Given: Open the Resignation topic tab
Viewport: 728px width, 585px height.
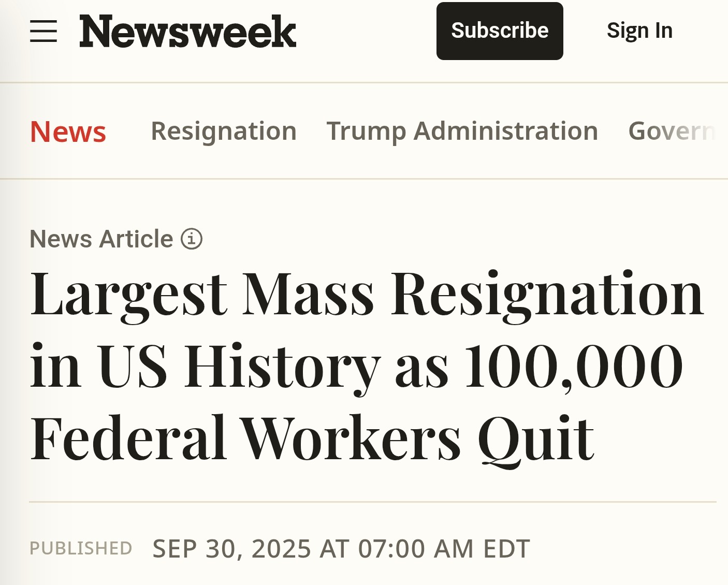Looking at the screenshot, I should coord(224,131).
